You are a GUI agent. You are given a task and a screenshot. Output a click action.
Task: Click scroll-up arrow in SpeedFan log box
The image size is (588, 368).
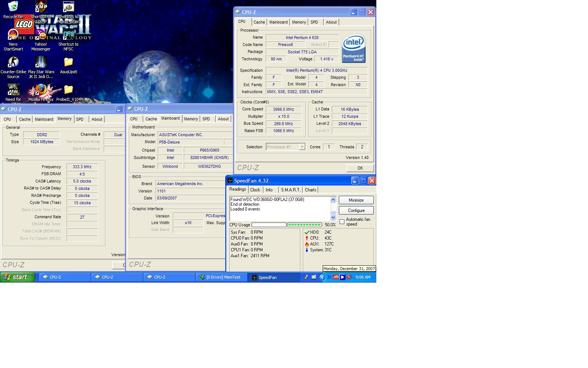(333, 199)
